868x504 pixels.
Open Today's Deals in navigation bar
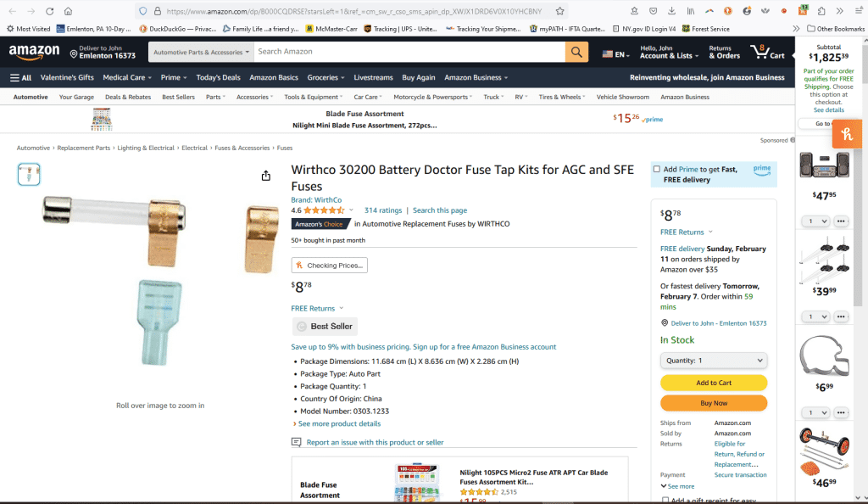[x=218, y=77]
